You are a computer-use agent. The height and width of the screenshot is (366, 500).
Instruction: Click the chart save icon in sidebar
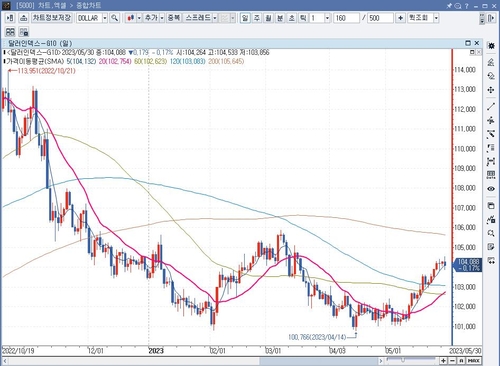pos(491,219)
